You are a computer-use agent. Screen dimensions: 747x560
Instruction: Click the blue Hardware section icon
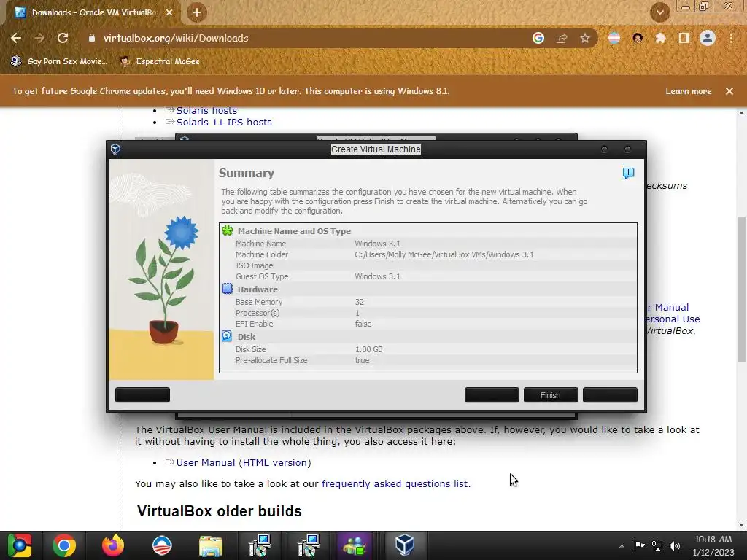point(228,289)
